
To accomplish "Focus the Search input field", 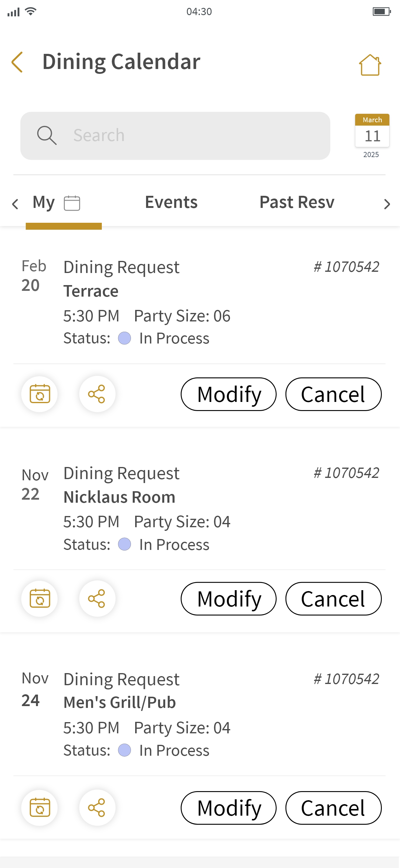I will 175,136.
